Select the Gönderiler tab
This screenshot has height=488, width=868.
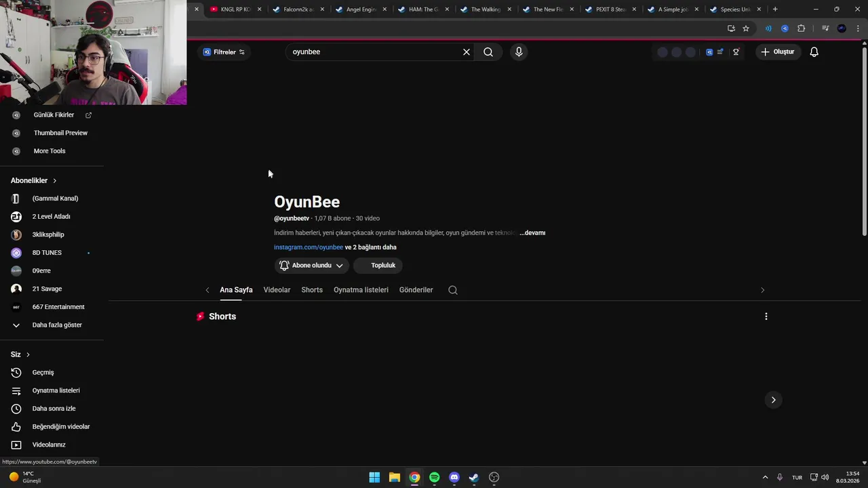pyautogui.click(x=416, y=290)
